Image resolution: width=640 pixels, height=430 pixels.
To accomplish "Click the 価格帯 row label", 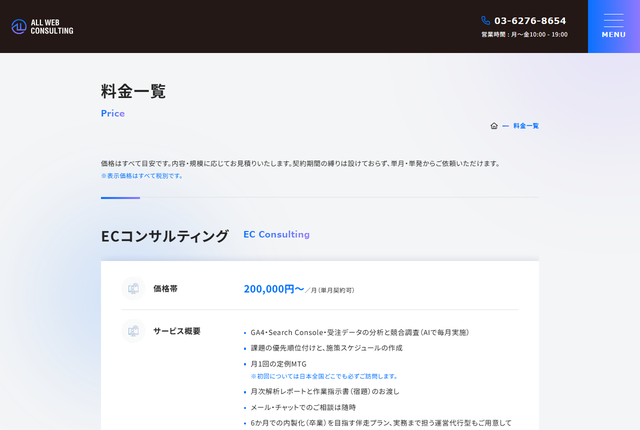I will [x=165, y=289].
